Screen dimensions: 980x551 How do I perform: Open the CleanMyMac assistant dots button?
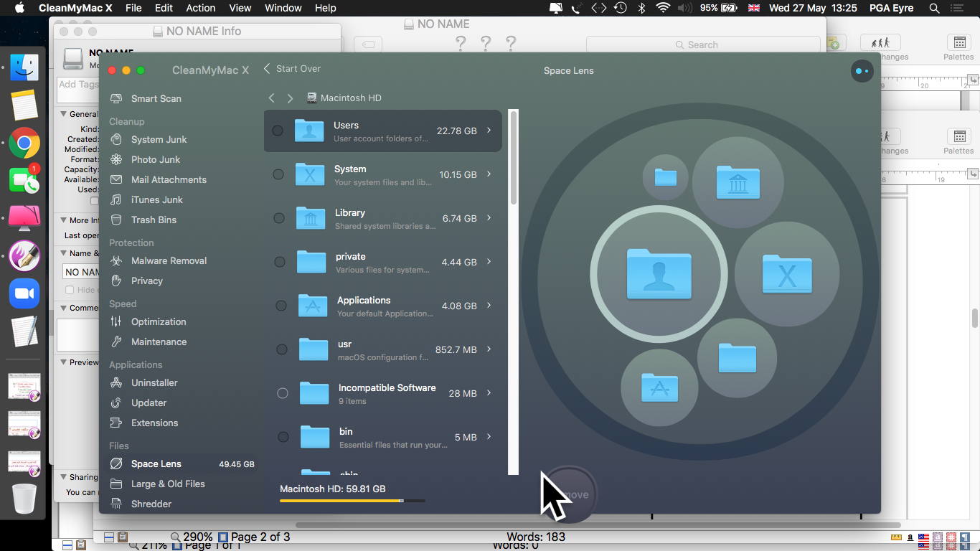(862, 71)
